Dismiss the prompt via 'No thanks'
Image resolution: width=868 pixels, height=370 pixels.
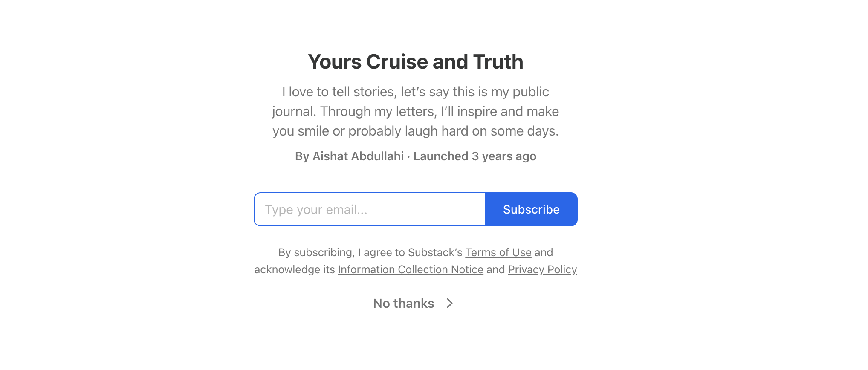[404, 303]
